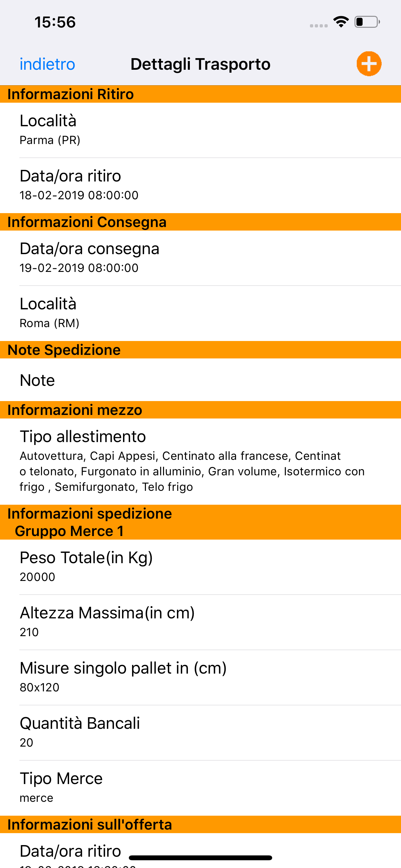Screen dimensions: 401x868
Task: Tap the Informazioni Consegna section header
Action: [x=200, y=222]
